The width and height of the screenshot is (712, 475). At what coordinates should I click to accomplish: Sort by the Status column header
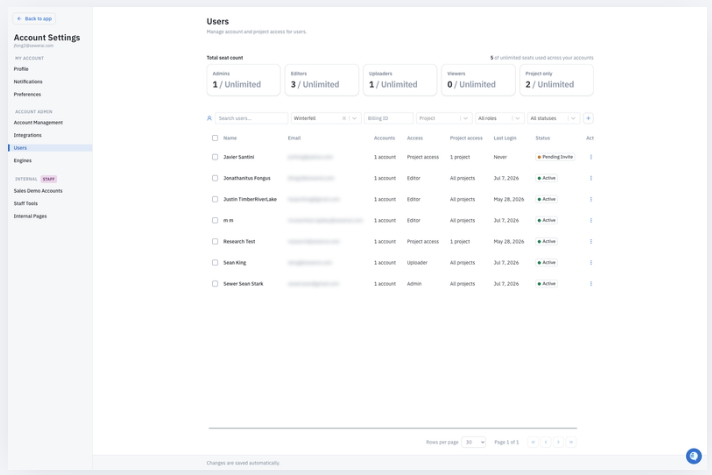click(x=543, y=138)
